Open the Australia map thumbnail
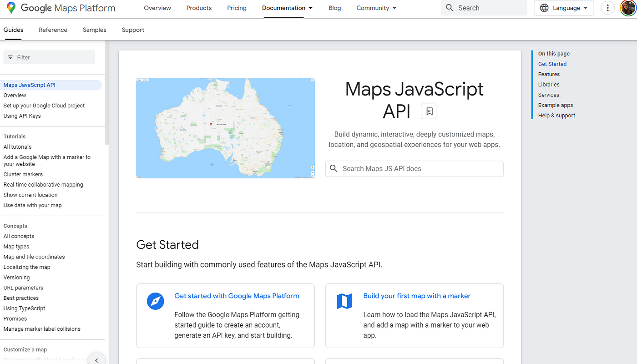Image resolution: width=637 pixels, height=364 pixels. tap(225, 128)
